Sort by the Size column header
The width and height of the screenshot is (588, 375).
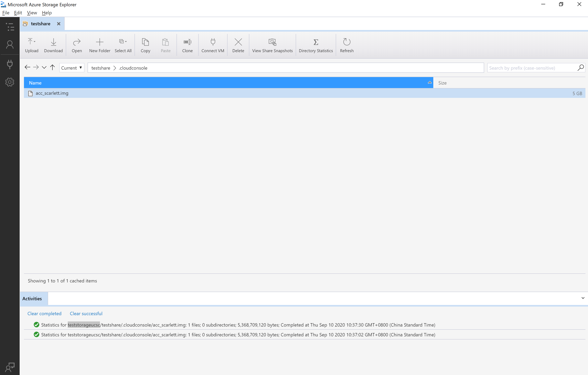509,83
